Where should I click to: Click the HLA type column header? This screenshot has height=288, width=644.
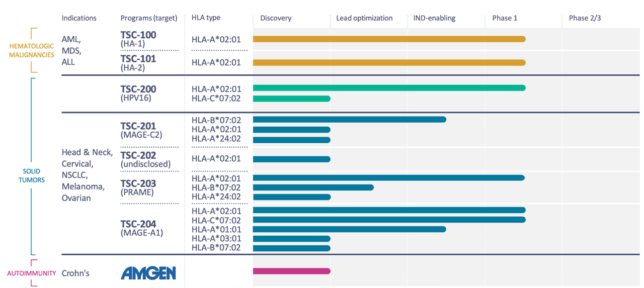[x=206, y=18]
